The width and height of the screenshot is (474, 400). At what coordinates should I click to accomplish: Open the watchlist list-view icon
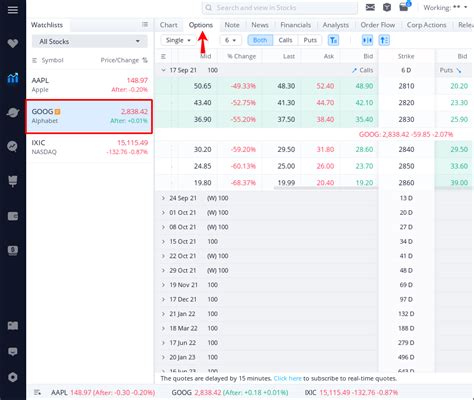click(145, 25)
